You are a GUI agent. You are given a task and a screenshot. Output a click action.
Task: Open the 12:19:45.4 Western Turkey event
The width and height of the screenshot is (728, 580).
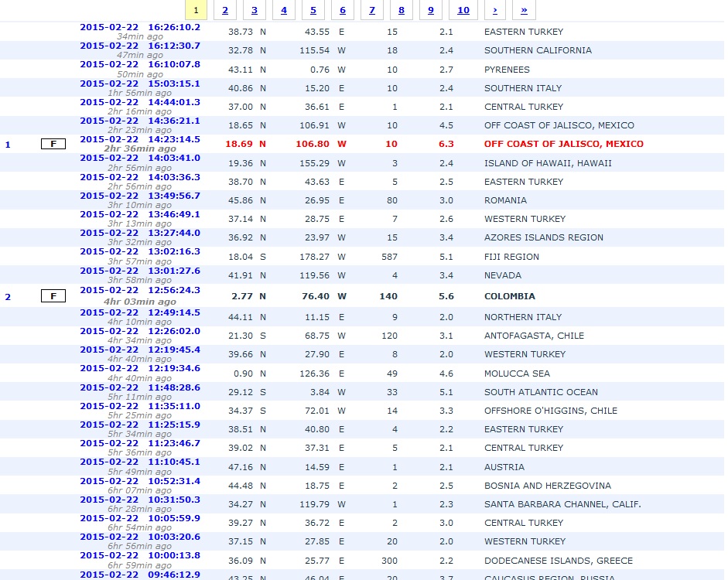coord(140,350)
